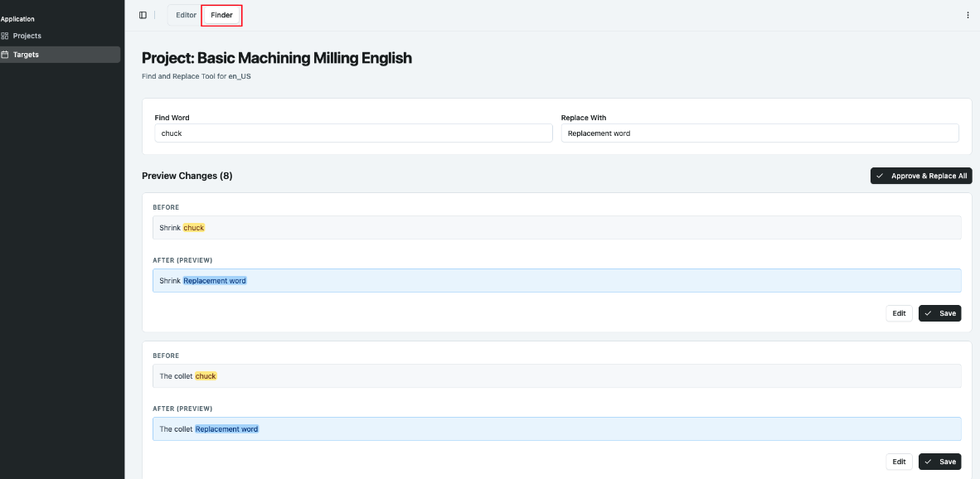Click the Application sidebar header label

(17, 19)
